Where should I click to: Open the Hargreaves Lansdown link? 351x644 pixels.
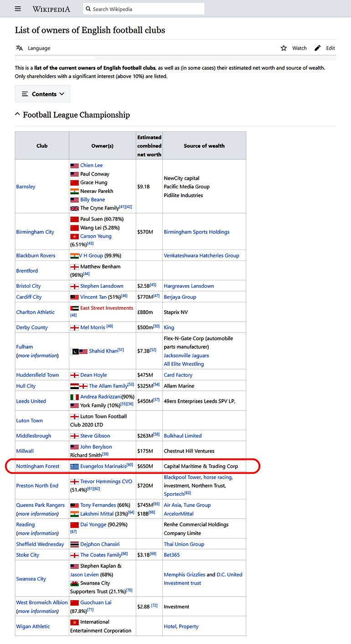189,286
